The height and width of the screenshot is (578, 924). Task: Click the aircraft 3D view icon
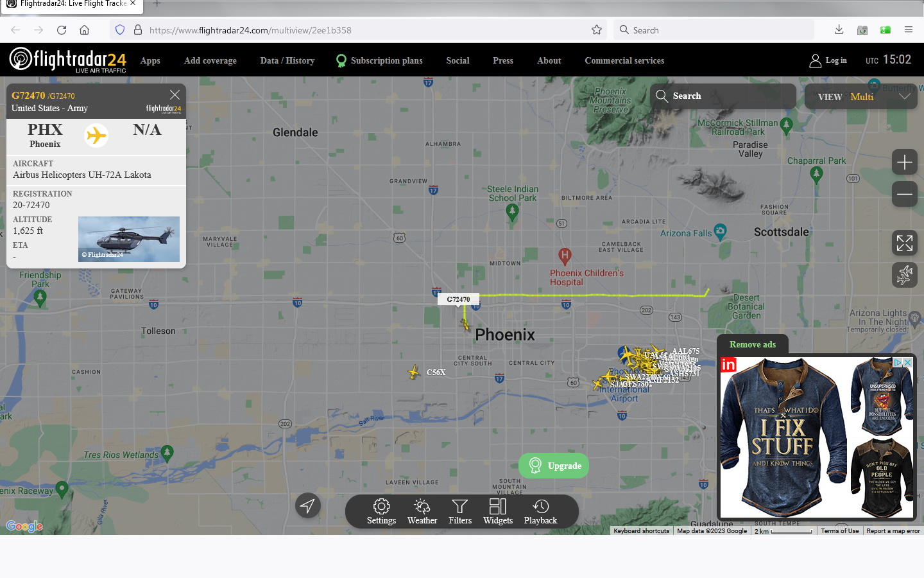tap(905, 275)
